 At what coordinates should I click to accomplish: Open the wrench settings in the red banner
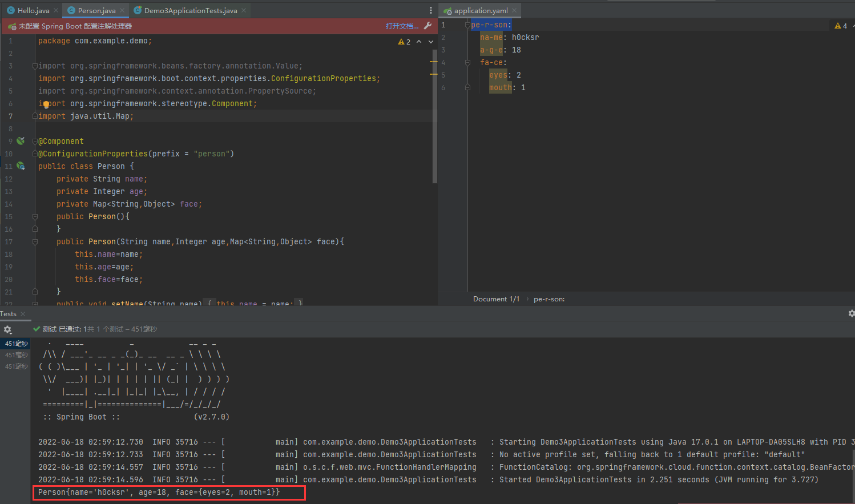point(427,26)
